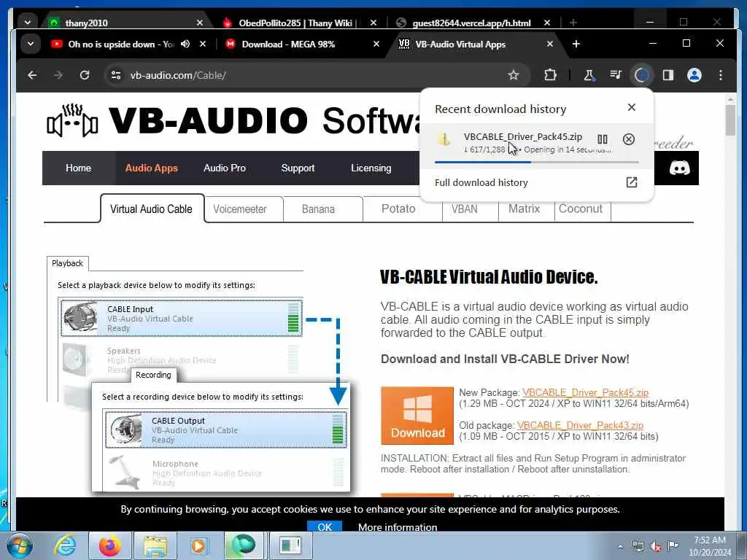The width and height of the screenshot is (747, 560).
Task: Select the Voicemeeter tab
Action: (x=239, y=209)
